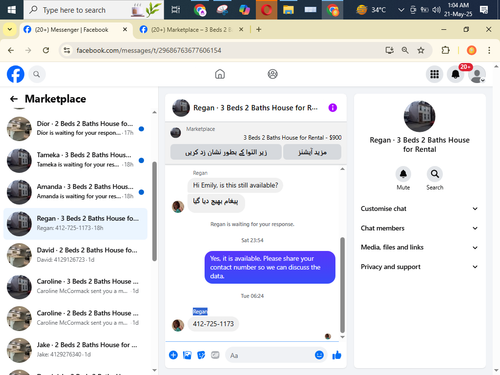The image size is (500, 375).
Task: Click the Hi Emily, is this still available message
Action: pos(235,185)
